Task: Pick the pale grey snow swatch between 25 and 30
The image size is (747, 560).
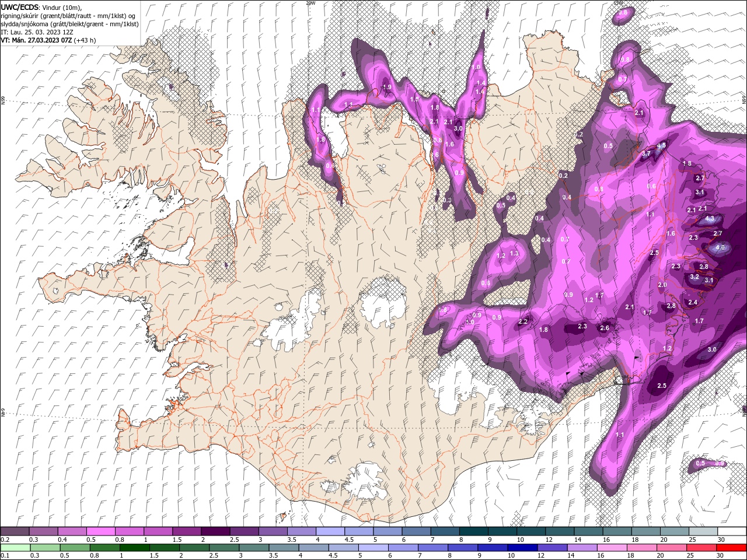Action: (703, 531)
